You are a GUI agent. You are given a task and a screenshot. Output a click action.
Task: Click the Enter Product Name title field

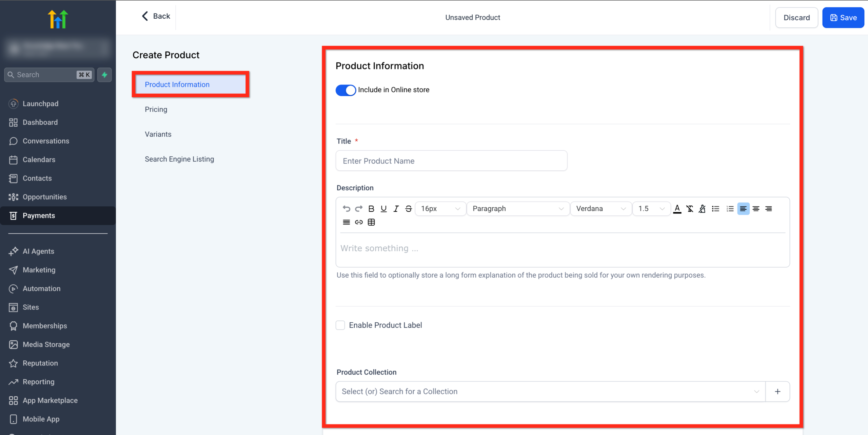(x=451, y=160)
